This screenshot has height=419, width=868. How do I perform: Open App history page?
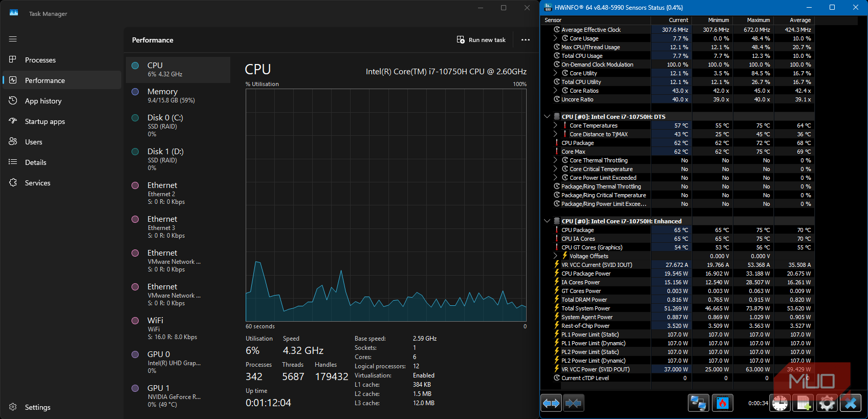pos(62,101)
